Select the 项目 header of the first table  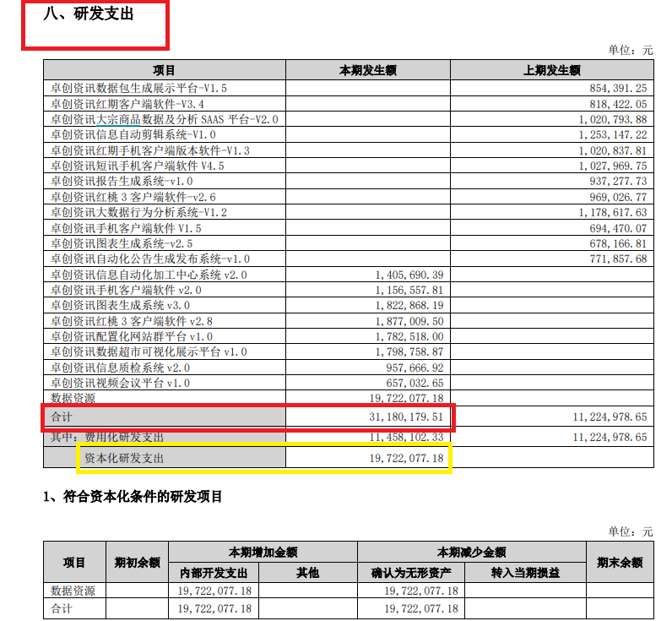pos(164,70)
